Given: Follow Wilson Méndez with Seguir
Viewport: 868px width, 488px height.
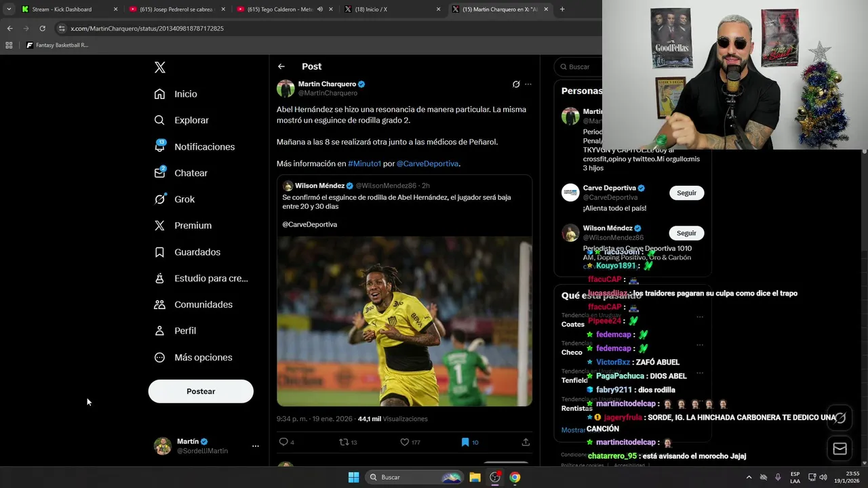Looking at the screenshot, I should click(686, 233).
